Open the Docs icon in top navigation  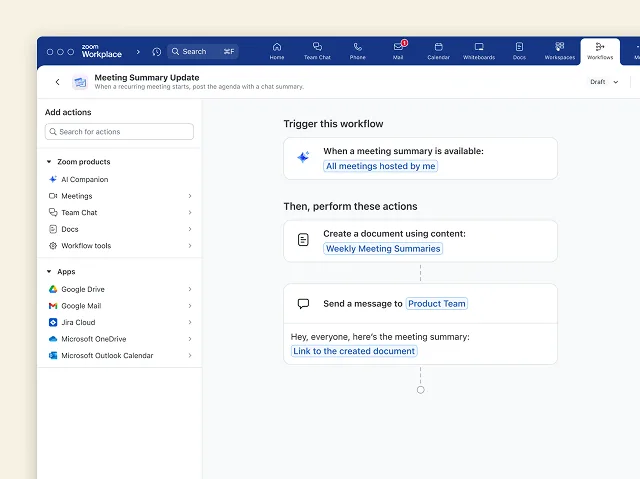click(519, 50)
